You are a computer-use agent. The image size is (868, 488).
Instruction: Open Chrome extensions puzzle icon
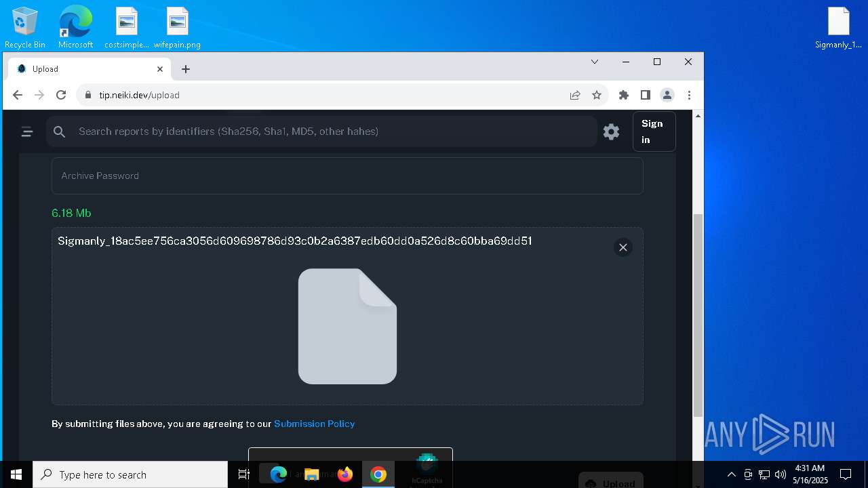(x=624, y=95)
